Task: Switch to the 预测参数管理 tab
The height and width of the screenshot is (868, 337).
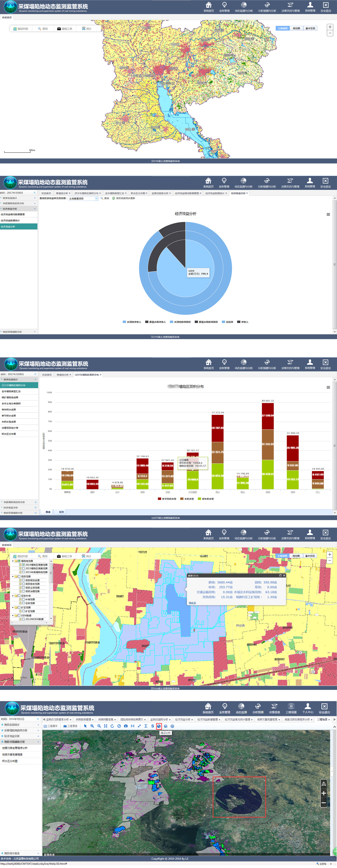Action: pyautogui.click(x=84, y=719)
